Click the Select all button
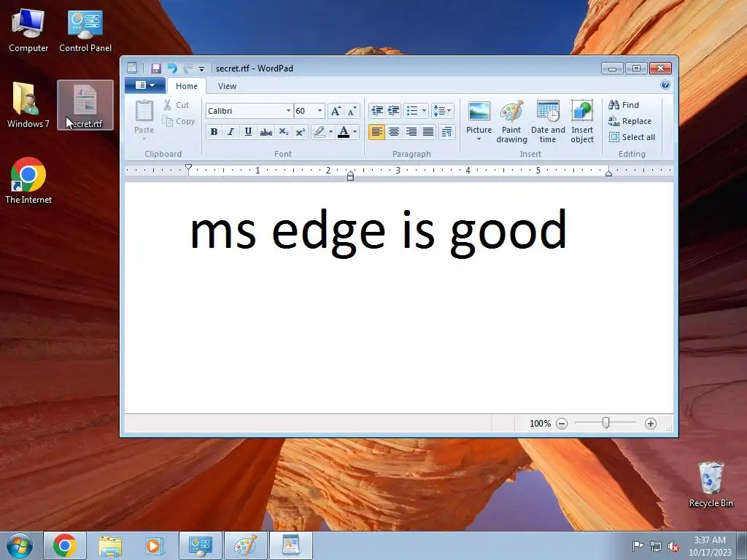Viewport: 747px width, 560px height. [632, 137]
